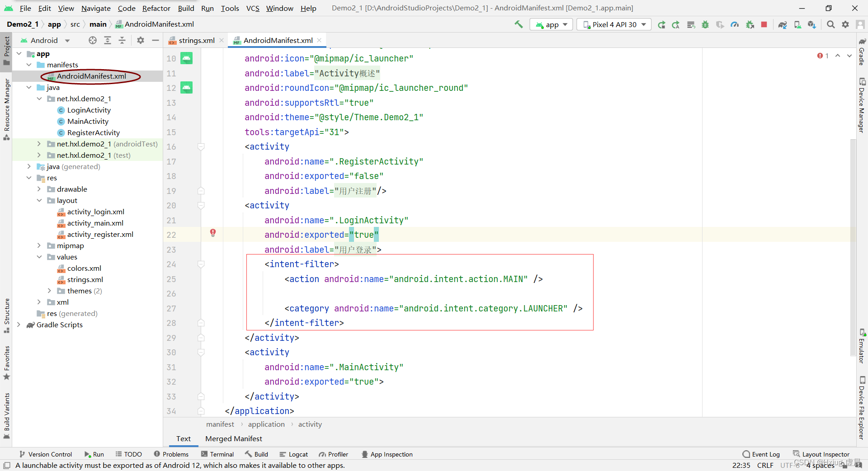Viewport: 868px width, 471px height.
Task: Open the Layout Inspector
Action: coord(821,454)
